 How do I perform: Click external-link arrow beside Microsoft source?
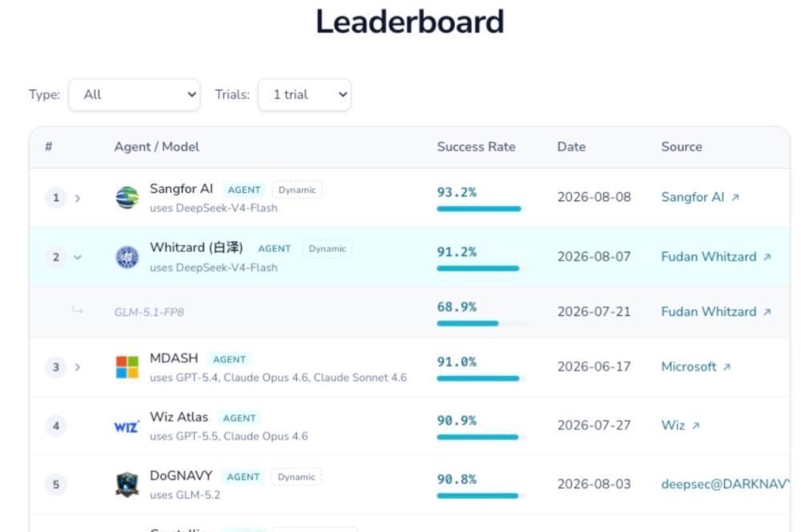(727, 367)
